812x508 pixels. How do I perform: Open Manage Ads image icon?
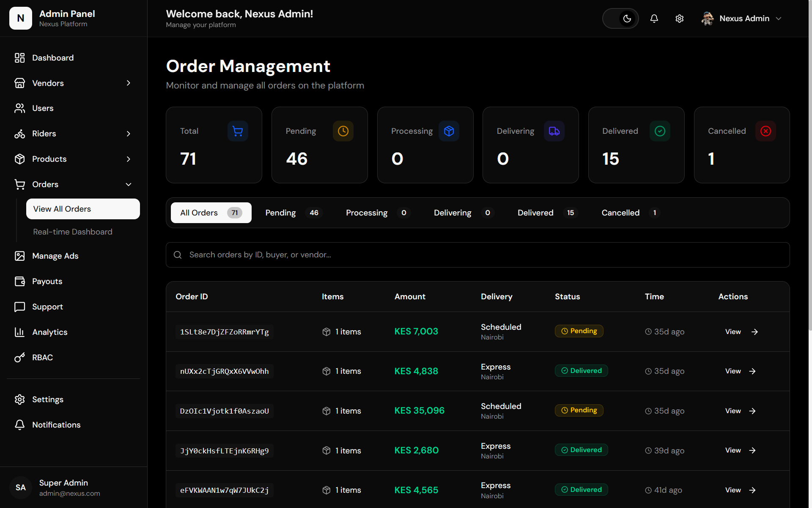pos(20,256)
